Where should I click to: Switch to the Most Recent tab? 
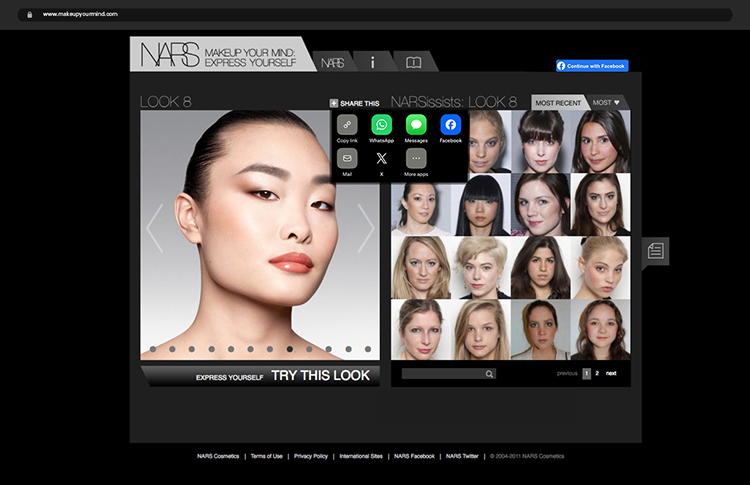click(557, 103)
